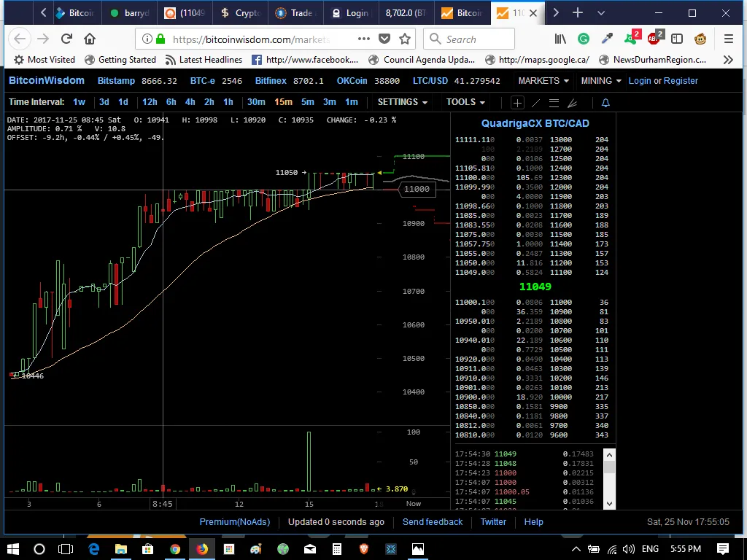
Task: Open page actions three-dot menu
Action: click(363, 39)
